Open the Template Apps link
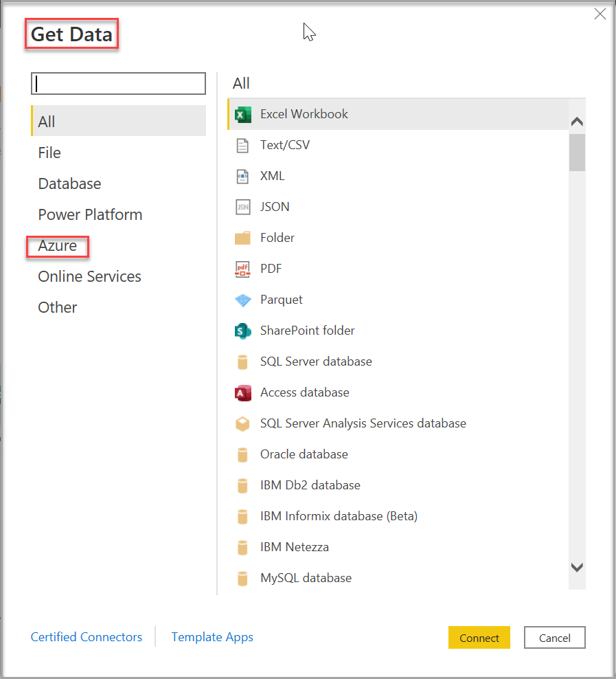The height and width of the screenshot is (679, 616). [212, 637]
